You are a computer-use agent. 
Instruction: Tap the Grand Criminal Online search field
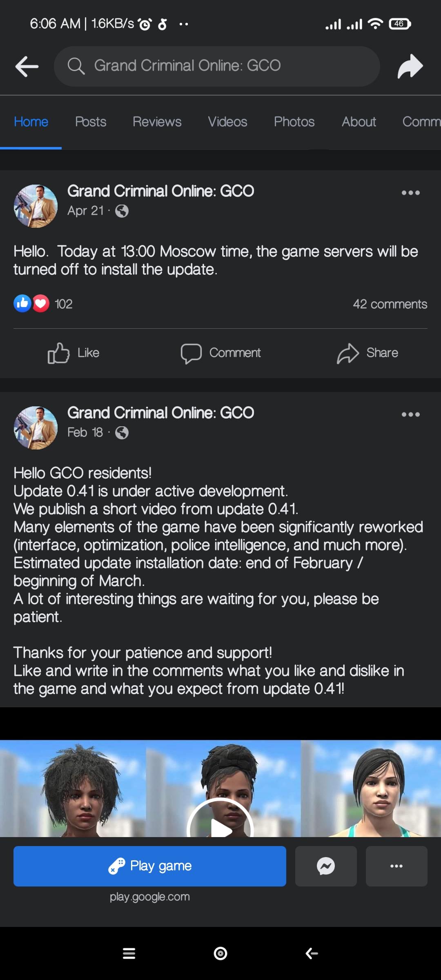(216, 66)
